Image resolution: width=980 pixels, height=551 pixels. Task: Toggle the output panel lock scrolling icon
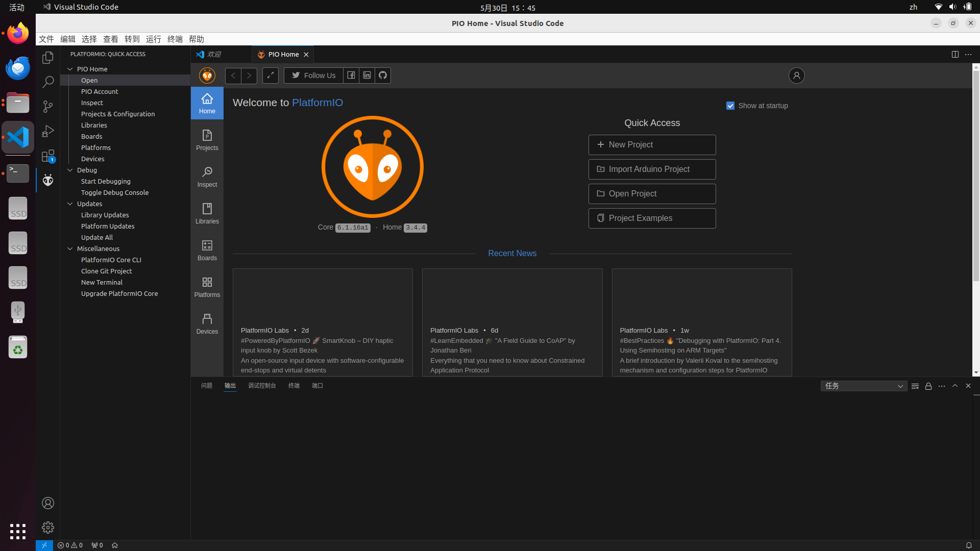click(x=928, y=386)
